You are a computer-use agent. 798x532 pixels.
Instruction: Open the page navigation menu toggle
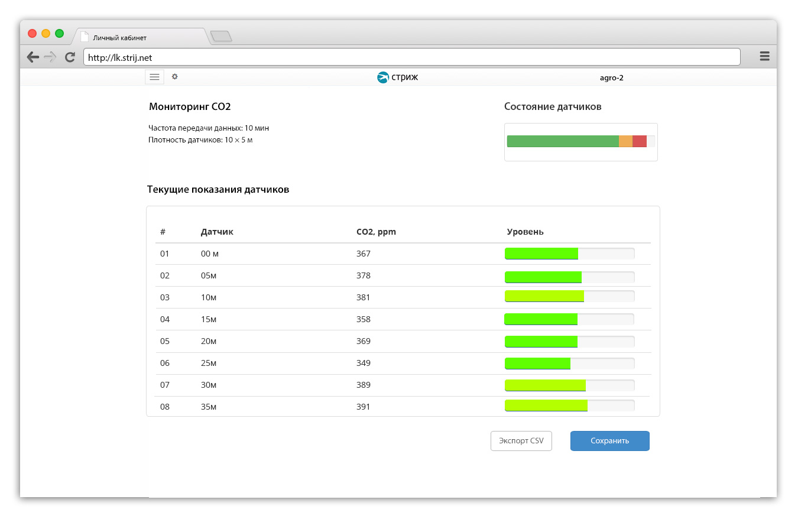click(x=154, y=77)
